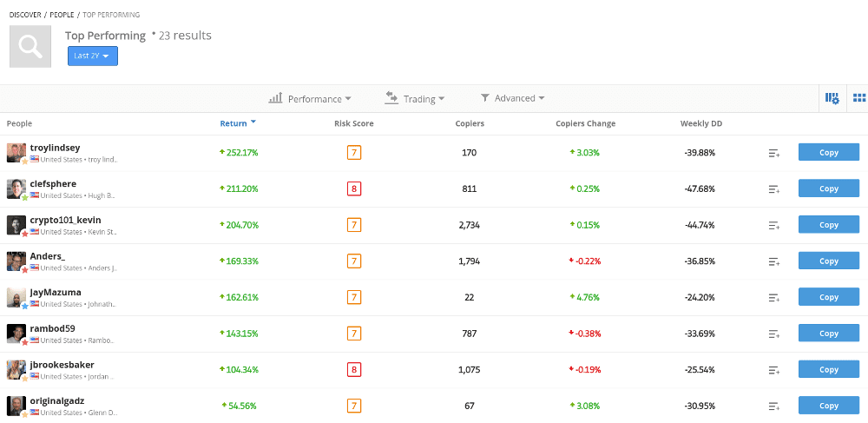Click jbrookesbaker risk score 8 badge
Viewport: 868px width, 423px height.
[x=354, y=369]
